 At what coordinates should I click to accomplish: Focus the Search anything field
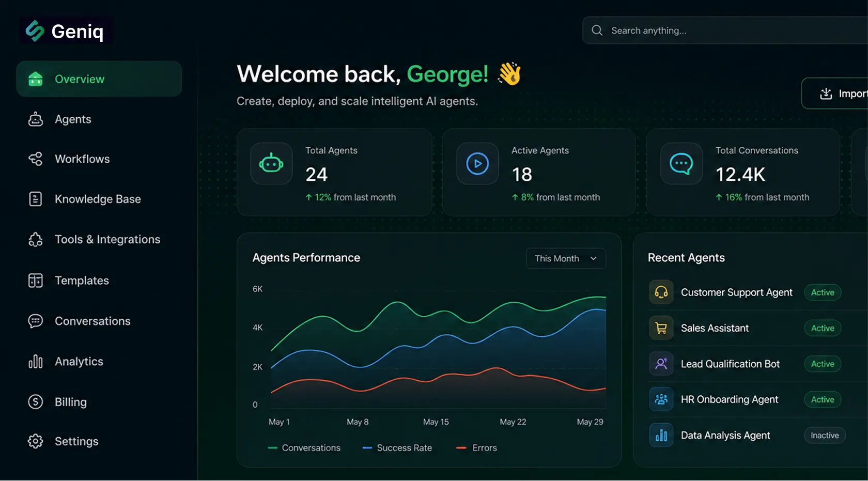(725, 30)
